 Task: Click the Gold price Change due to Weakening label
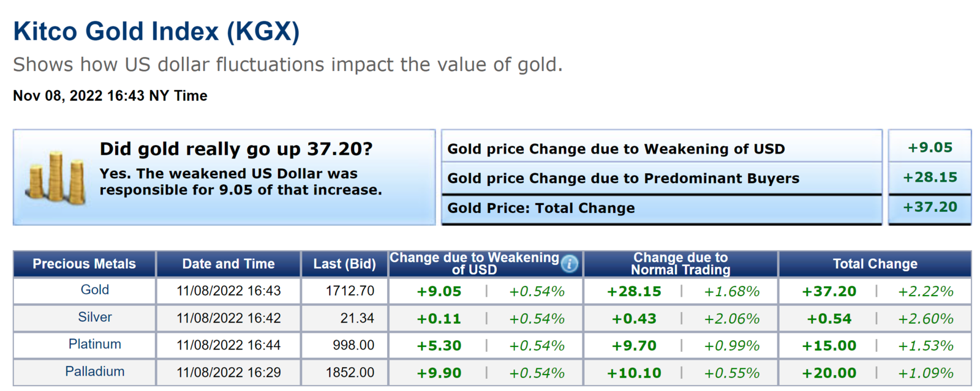tap(616, 149)
